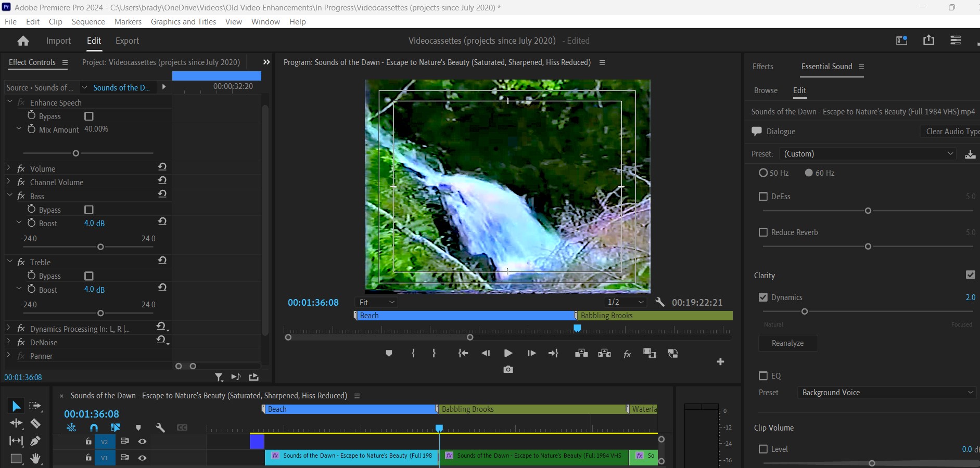This screenshot has width=980, height=468.
Task: Open the Sequence menu
Action: click(x=88, y=21)
